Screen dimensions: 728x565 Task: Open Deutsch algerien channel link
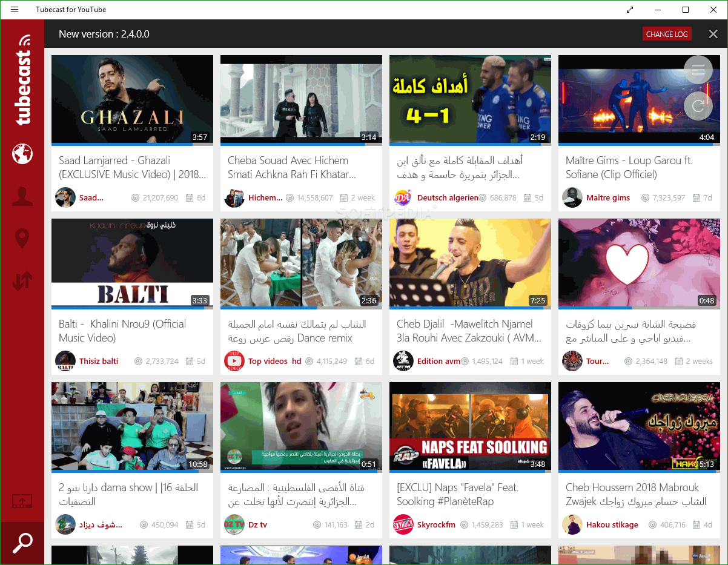point(448,197)
